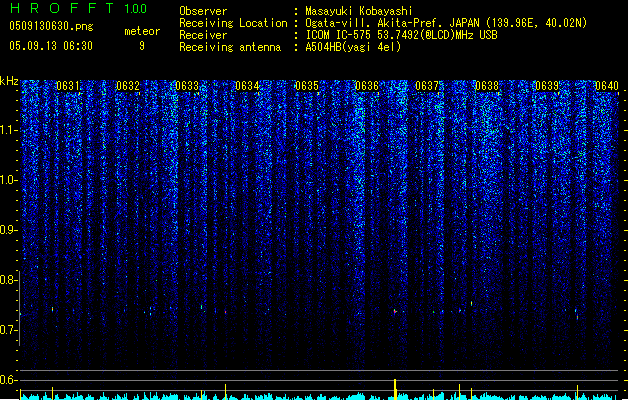Click the 0634 time marker

247,86
